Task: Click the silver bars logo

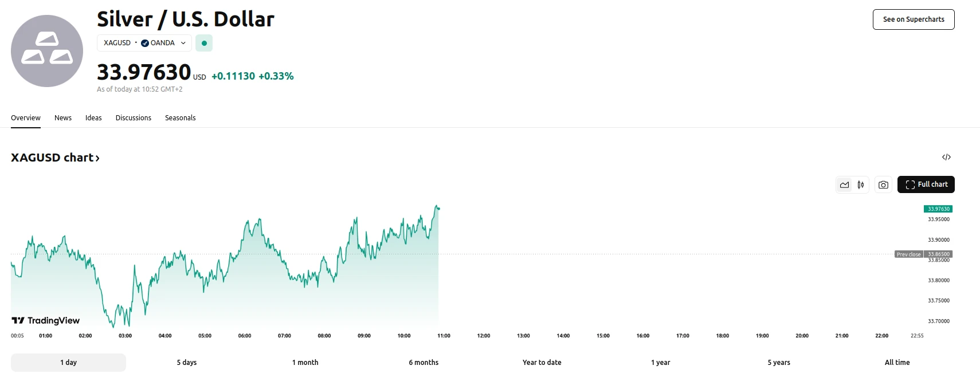Action: pyautogui.click(x=47, y=51)
